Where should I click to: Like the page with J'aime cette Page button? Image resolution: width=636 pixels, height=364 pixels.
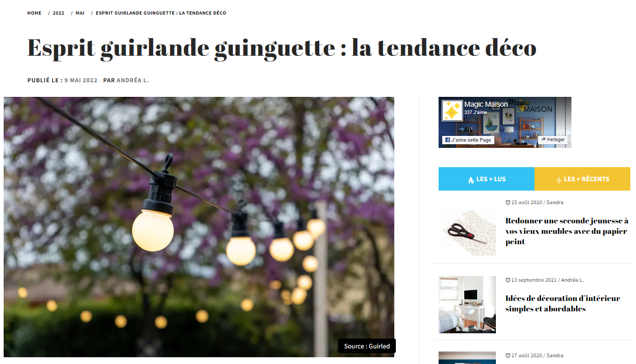pos(468,140)
